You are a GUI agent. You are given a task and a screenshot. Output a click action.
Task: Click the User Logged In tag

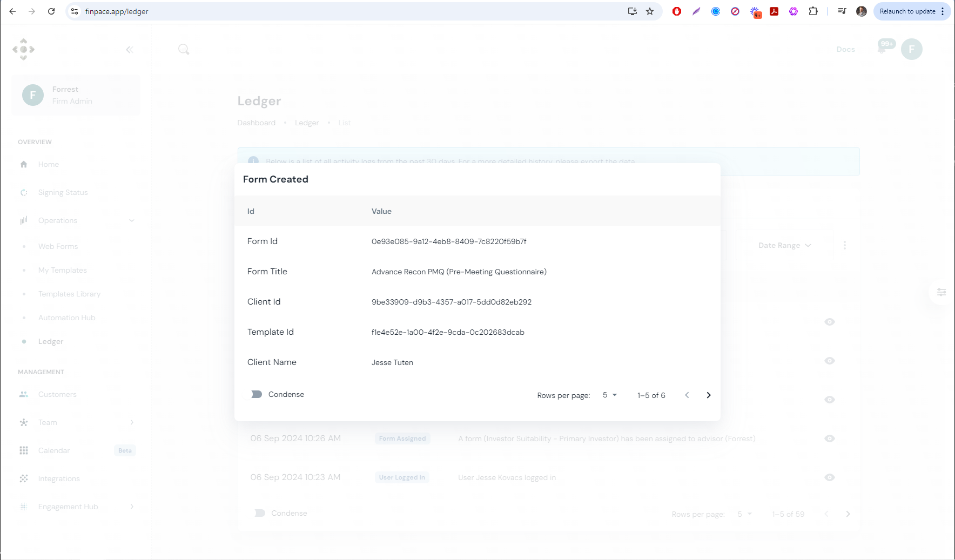(402, 477)
